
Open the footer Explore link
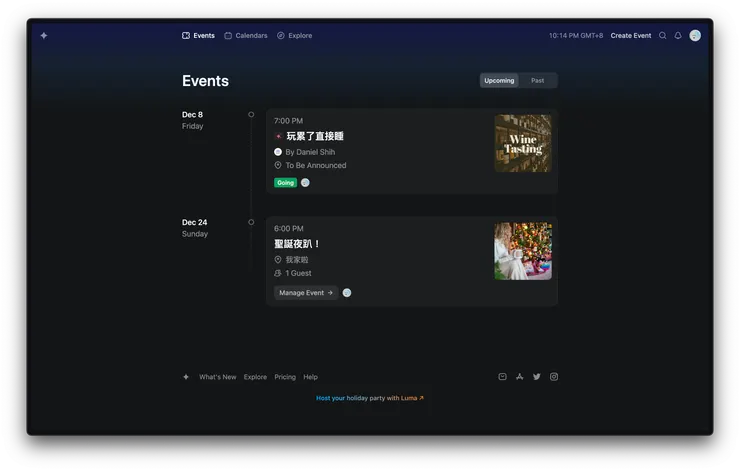(x=255, y=377)
